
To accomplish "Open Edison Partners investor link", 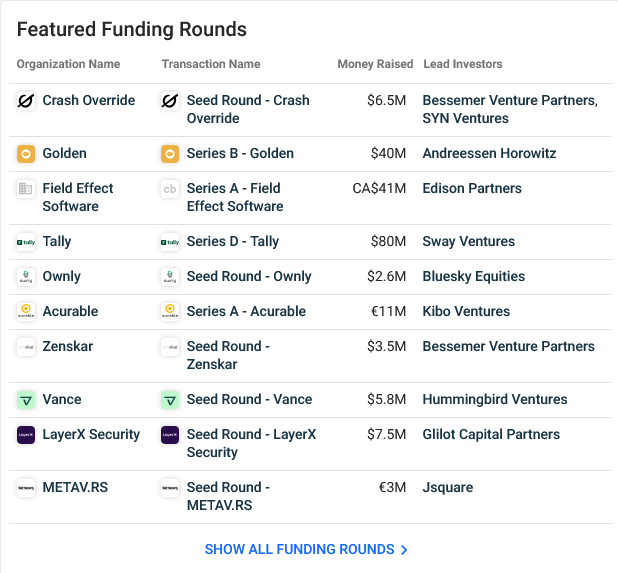I will coord(472,188).
